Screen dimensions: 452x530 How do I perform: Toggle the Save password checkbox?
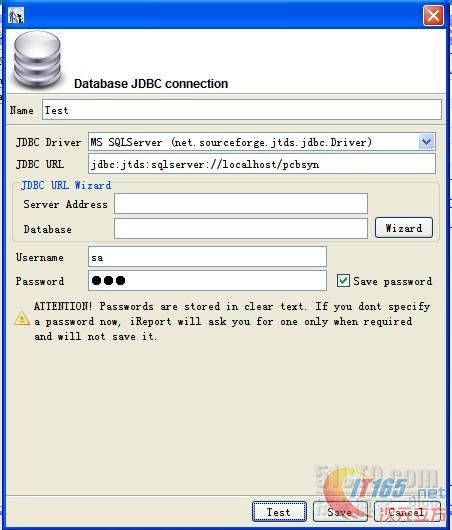[343, 281]
